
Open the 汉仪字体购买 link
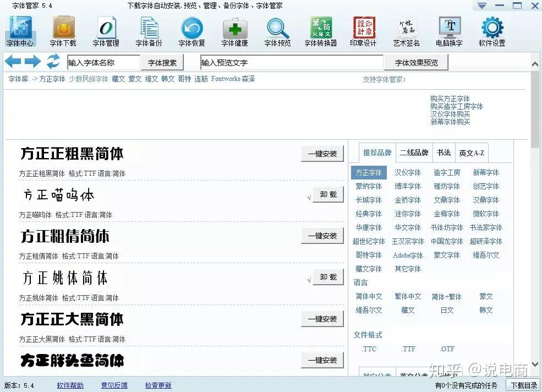[x=450, y=114]
